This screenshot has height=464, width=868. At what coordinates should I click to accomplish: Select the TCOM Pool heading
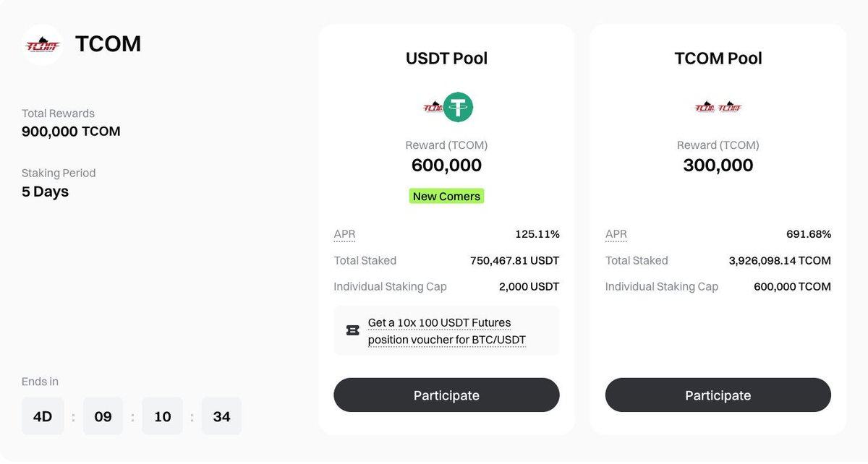coord(718,59)
